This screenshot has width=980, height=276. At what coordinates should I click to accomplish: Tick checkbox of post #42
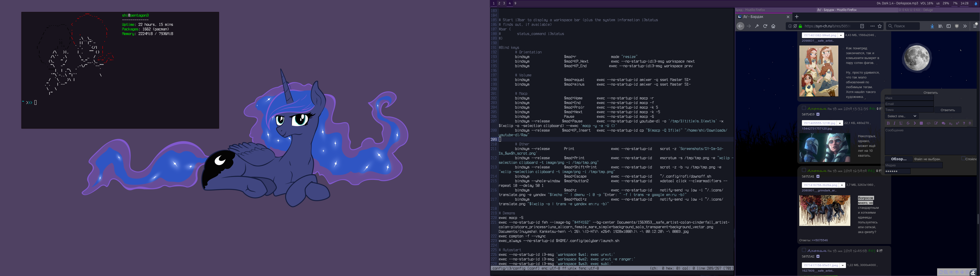804,170
